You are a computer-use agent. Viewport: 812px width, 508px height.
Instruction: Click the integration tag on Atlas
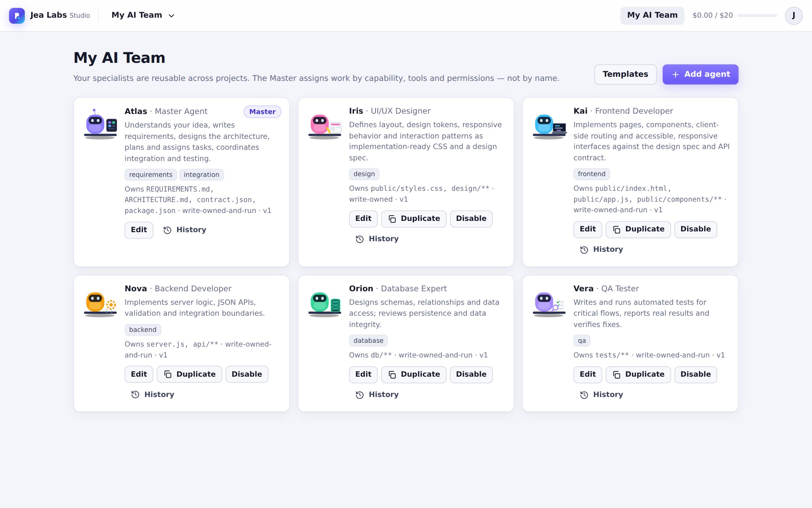[x=201, y=175]
